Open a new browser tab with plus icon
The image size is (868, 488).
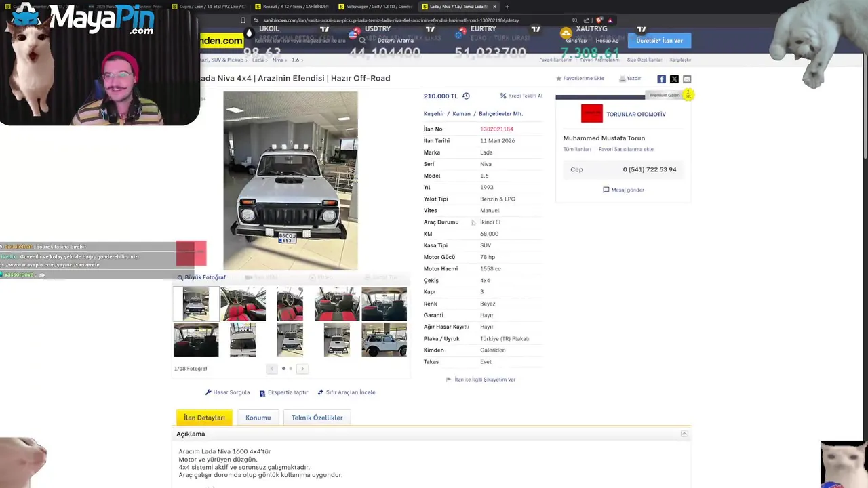[507, 7]
